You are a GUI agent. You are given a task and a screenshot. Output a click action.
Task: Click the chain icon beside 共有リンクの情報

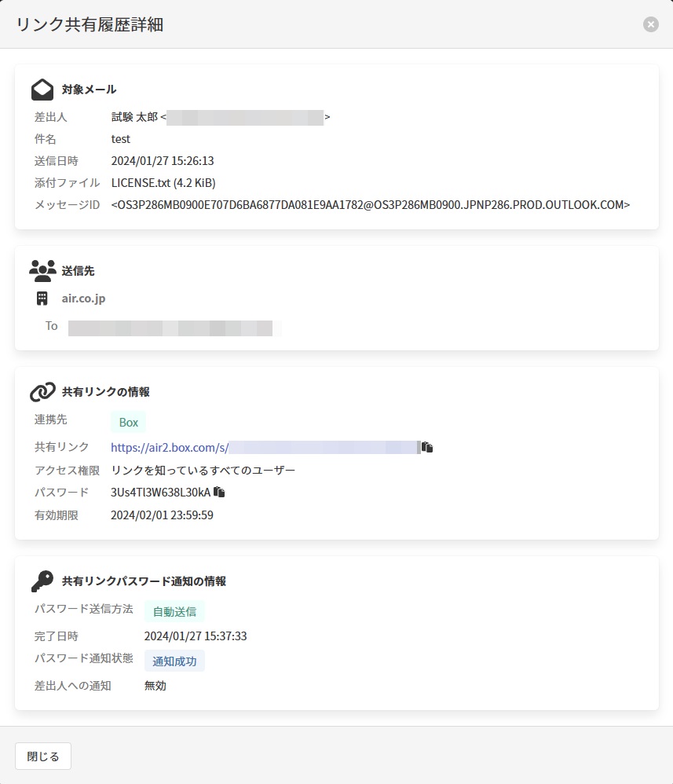click(42, 392)
